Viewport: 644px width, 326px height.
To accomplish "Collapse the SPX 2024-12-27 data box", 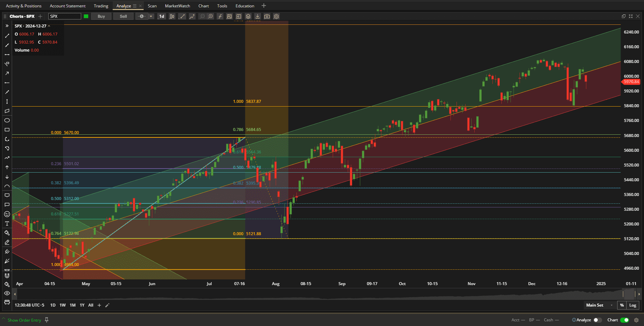I will 49,26.
